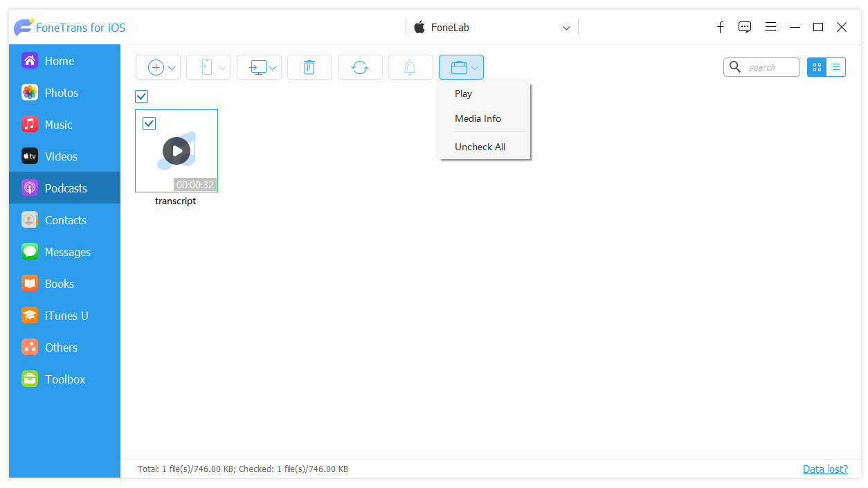
Task: Delete selected file with trash icon
Action: pyautogui.click(x=309, y=67)
